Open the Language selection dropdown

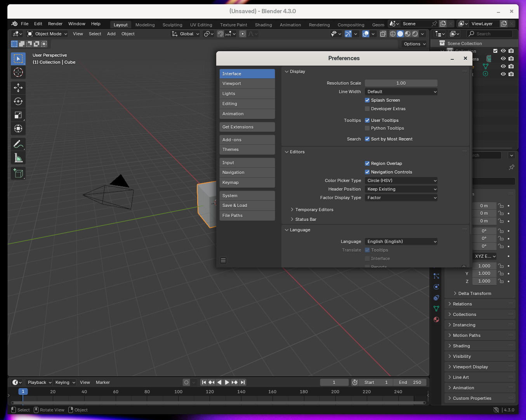tap(401, 241)
